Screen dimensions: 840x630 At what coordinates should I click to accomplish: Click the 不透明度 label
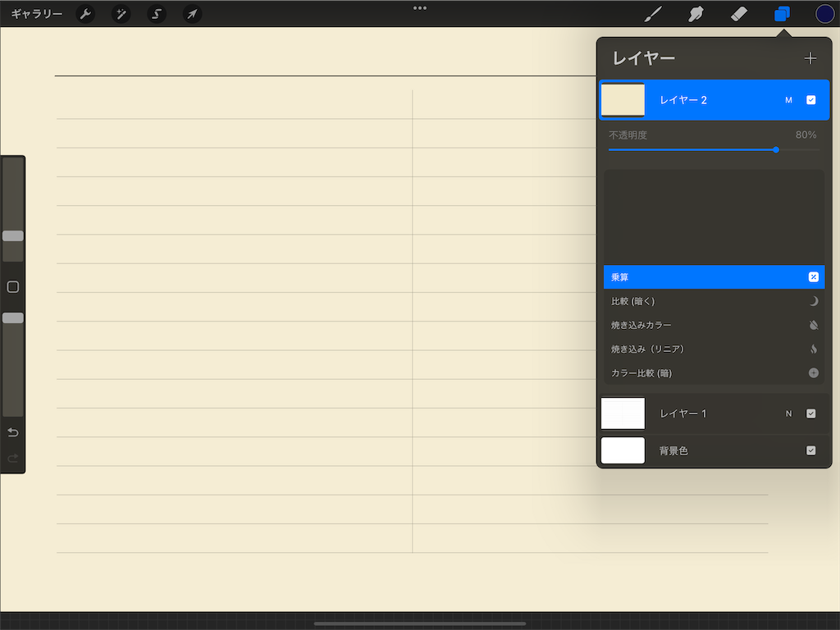click(628, 135)
